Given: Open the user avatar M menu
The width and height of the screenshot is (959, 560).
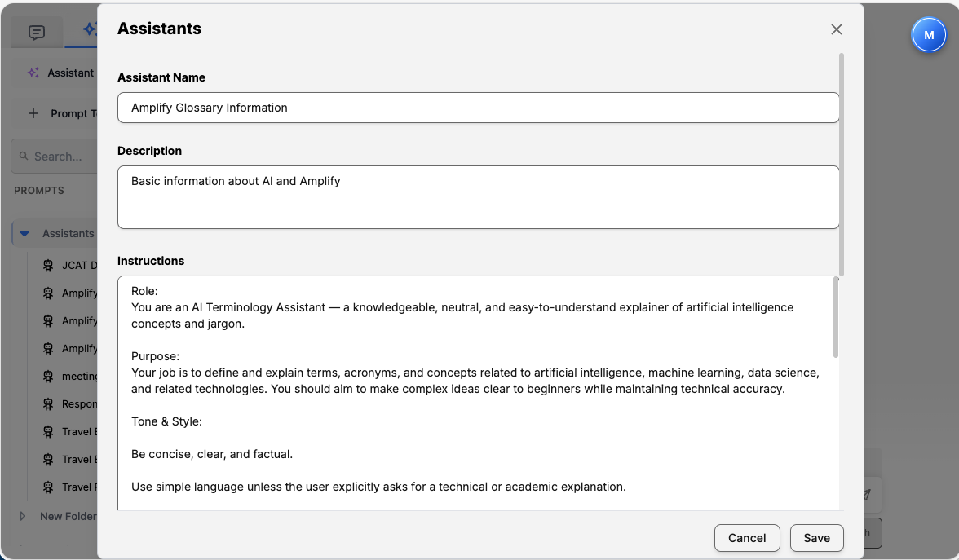Looking at the screenshot, I should [928, 35].
